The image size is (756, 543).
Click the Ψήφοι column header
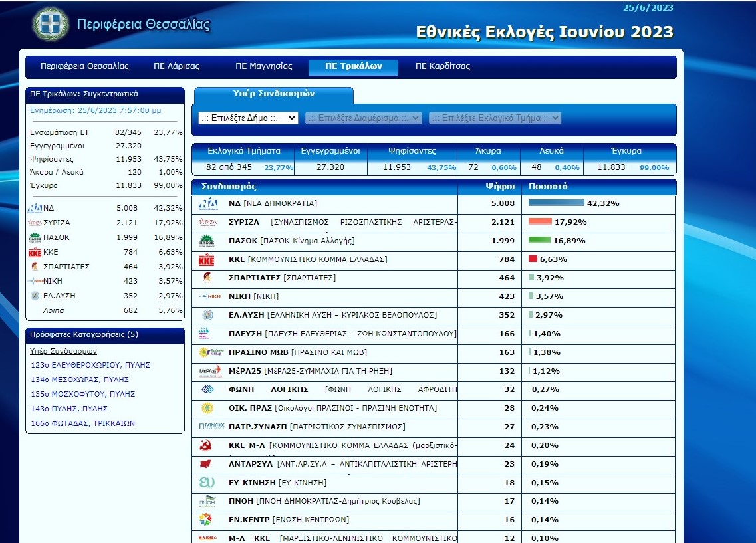point(500,187)
